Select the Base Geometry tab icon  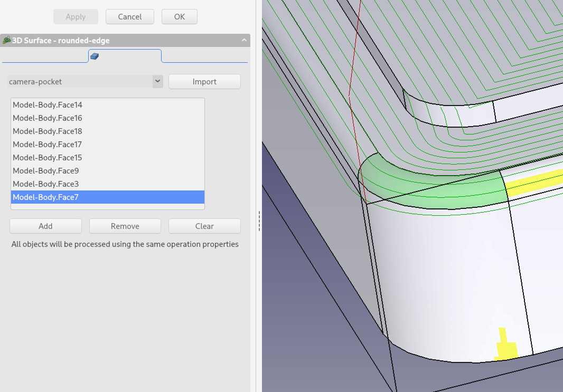pos(94,56)
